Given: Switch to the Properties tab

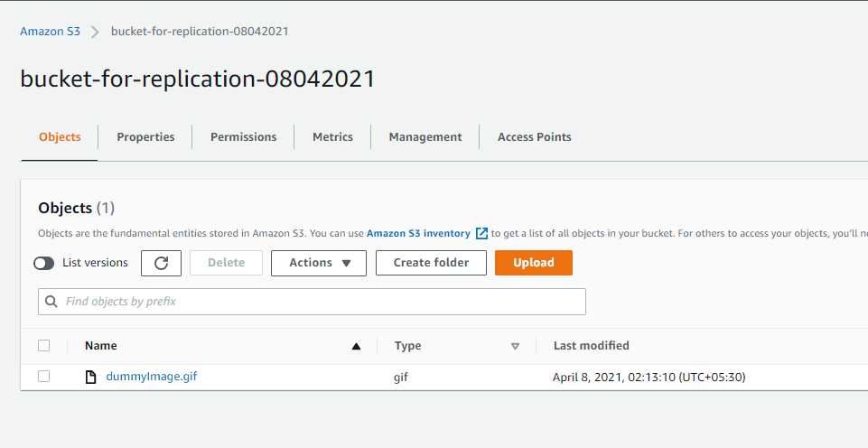Looking at the screenshot, I should point(145,137).
